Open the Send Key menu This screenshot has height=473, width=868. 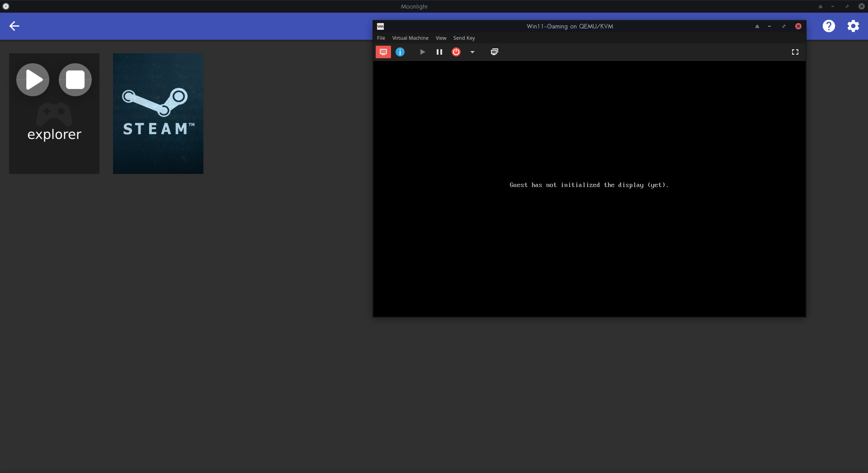click(x=464, y=38)
